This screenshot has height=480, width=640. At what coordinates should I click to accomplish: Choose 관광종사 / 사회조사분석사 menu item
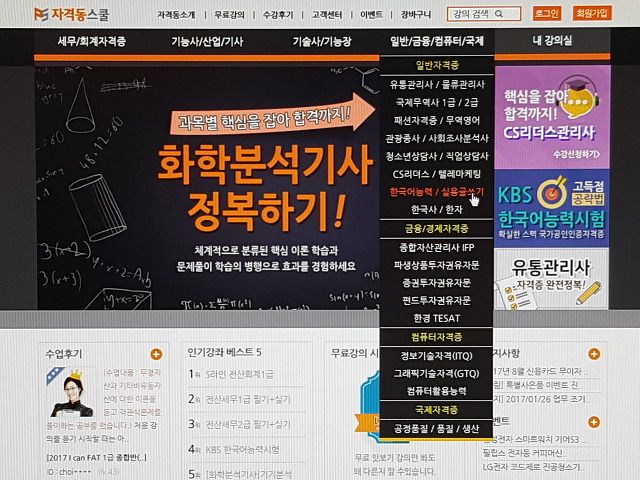(x=437, y=138)
